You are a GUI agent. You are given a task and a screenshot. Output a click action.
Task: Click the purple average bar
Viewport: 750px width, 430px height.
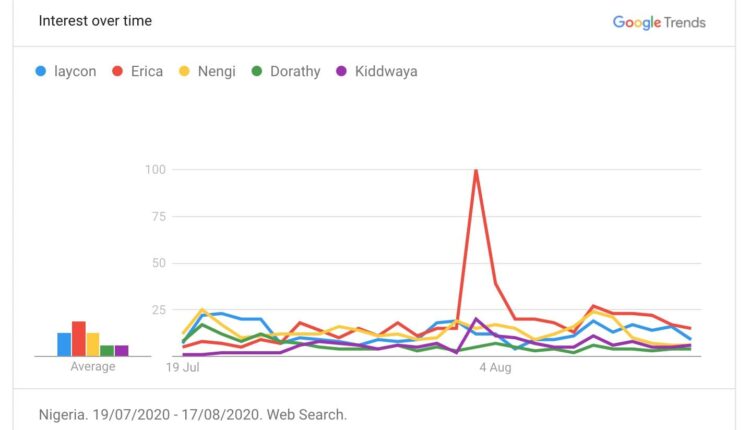point(121,350)
